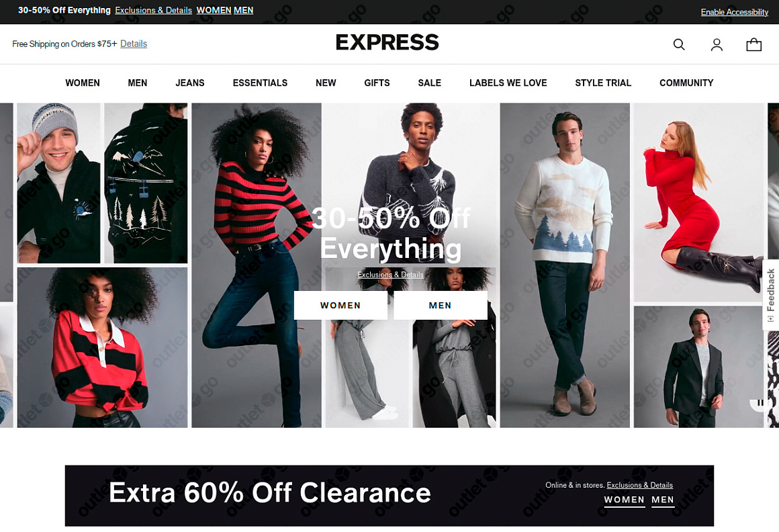Image resolution: width=779 pixels, height=532 pixels.
Task: Open Free Shipping Details link
Action: pyautogui.click(x=134, y=44)
